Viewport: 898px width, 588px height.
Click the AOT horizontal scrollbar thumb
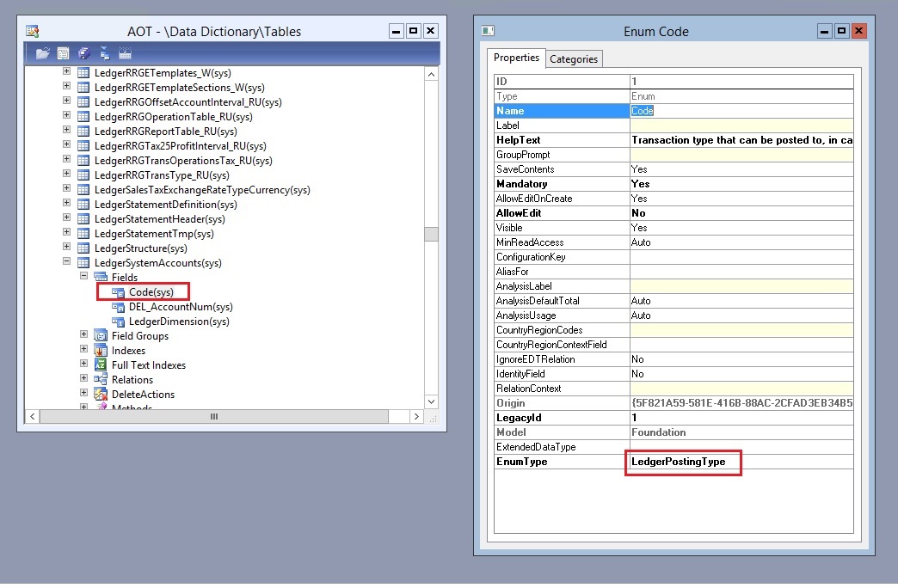(215, 417)
